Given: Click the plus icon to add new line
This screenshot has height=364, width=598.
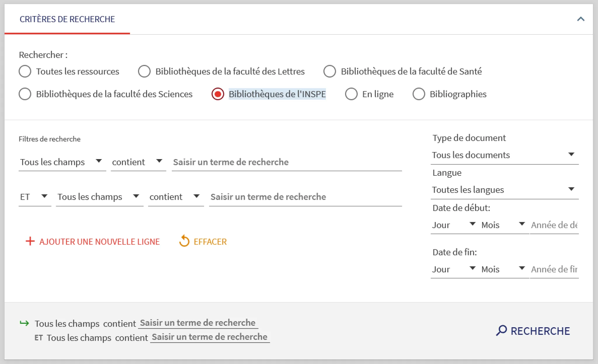Looking at the screenshot, I should (30, 241).
